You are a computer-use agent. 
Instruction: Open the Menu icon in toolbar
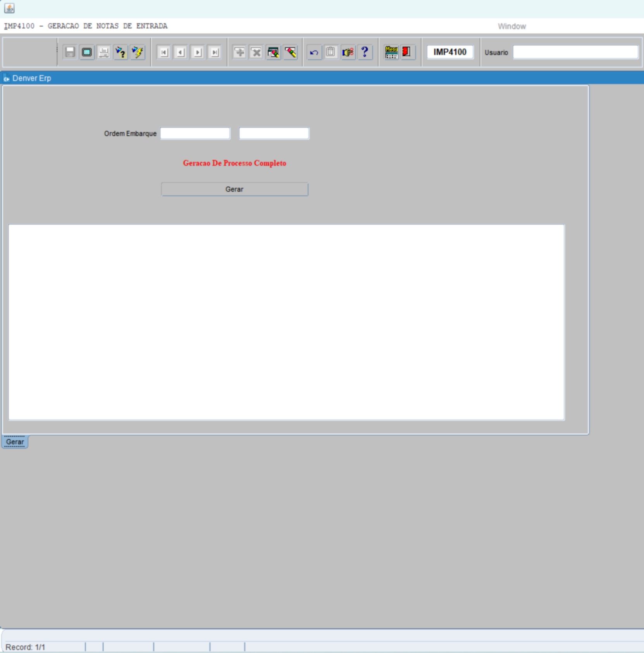391,52
